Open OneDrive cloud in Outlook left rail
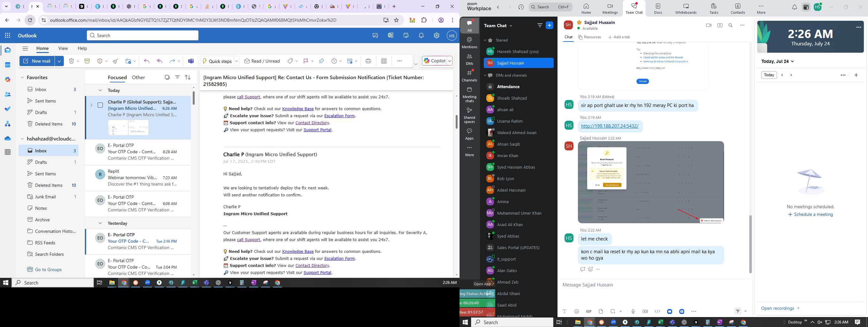The height and width of the screenshot is (327, 868). point(7,138)
